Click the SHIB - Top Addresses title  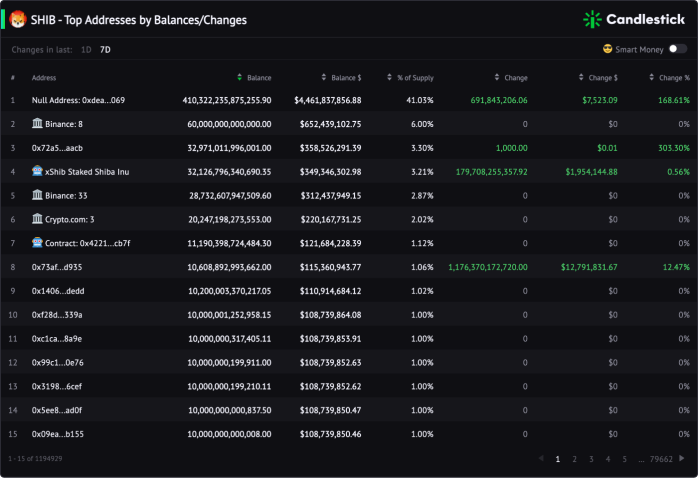coord(138,20)
